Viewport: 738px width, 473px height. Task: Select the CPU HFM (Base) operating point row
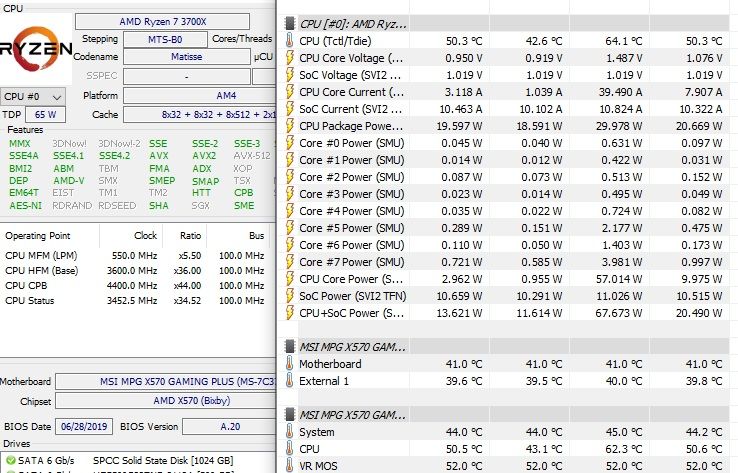click(135, 271)
